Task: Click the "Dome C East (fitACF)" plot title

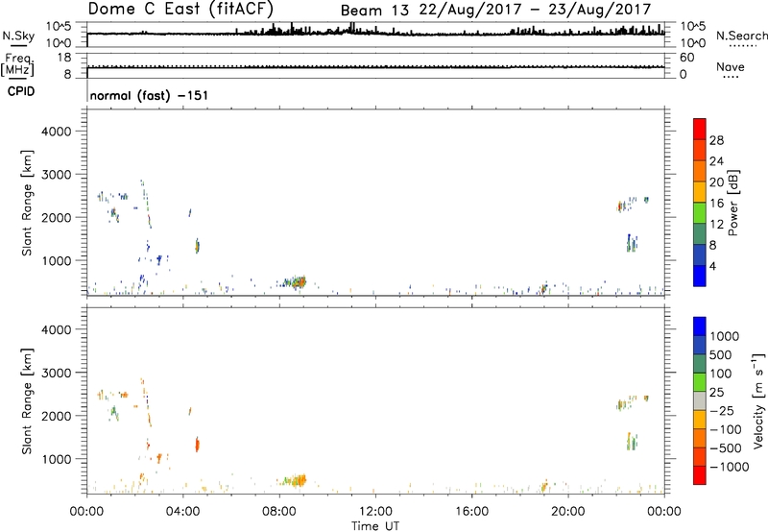Action: pyautogui.click(x=180, y=9)
